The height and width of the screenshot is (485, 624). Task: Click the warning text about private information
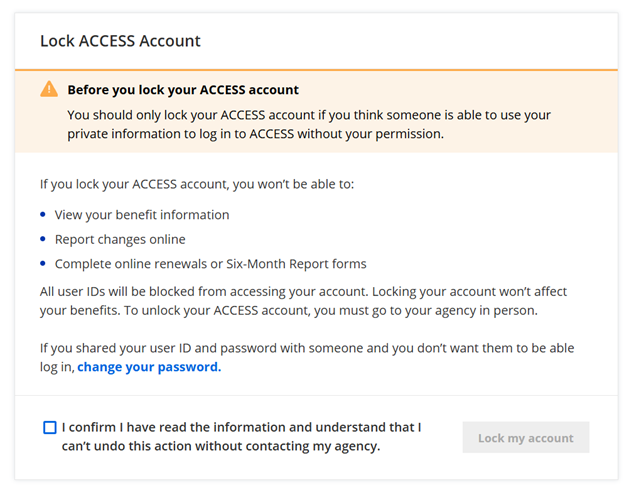point(308,124)
